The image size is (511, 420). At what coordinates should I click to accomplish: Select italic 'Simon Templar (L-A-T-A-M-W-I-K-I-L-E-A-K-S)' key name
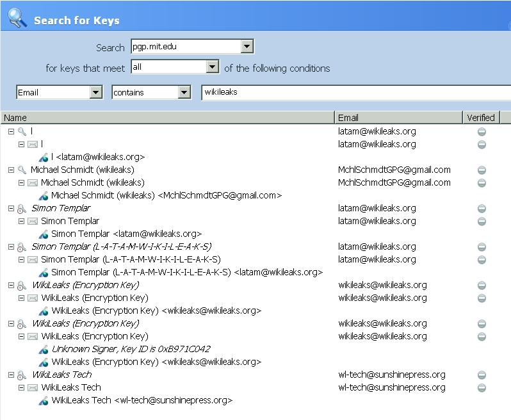coord(122,246)
